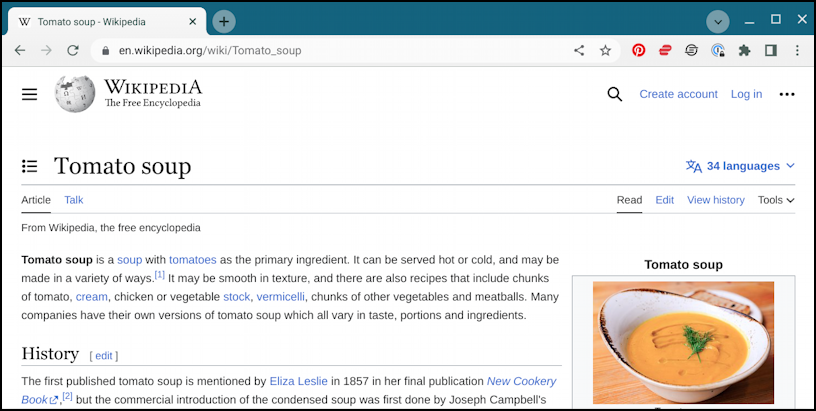The image size is (816, 411).
Task: Click 'From Wikipedia, the free encyclopedia' text
Action: [x=111, y=228]
